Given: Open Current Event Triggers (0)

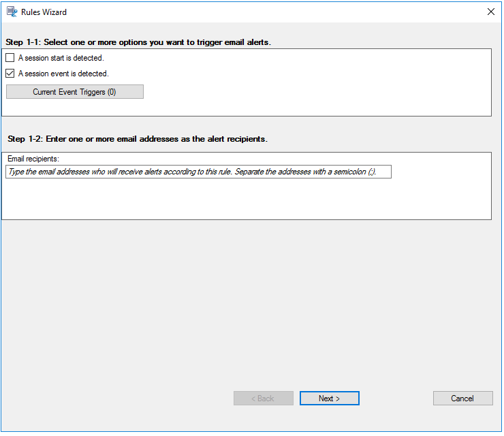Looking at the screenshot, I should coord(75,92).
